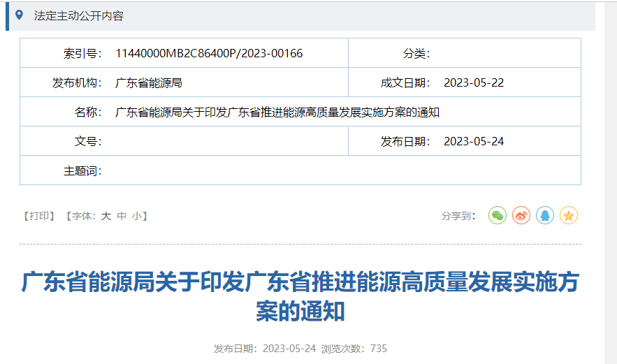This screenshot has width=617, height=364.
Task: Click the 法定主动公开内容 section header
Action: click(78, 15)
